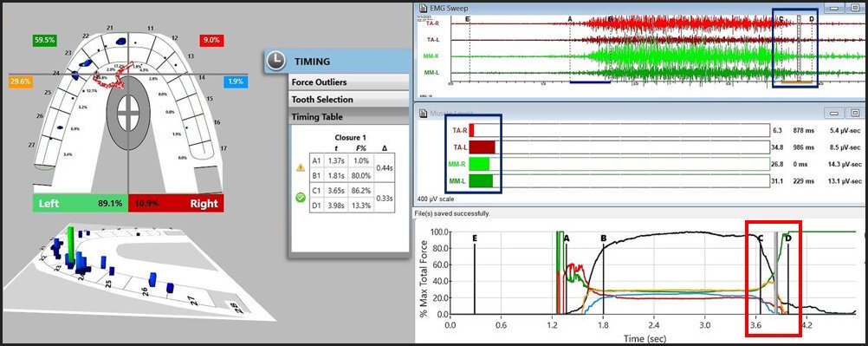Click the 986 ms value in TA-L row
The height and width of the screenshot is (346, 868).
[805, 147]
